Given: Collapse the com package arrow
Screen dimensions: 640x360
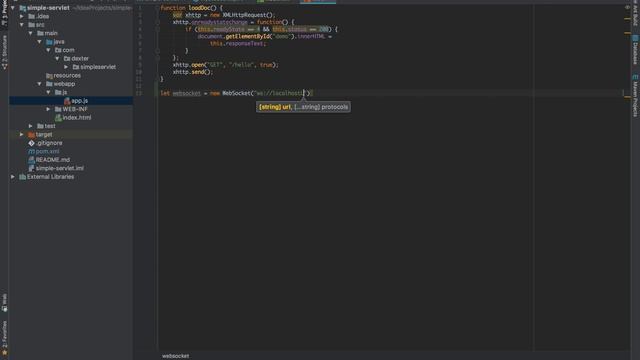Looking at the screenshot, I should click(48, 50).
